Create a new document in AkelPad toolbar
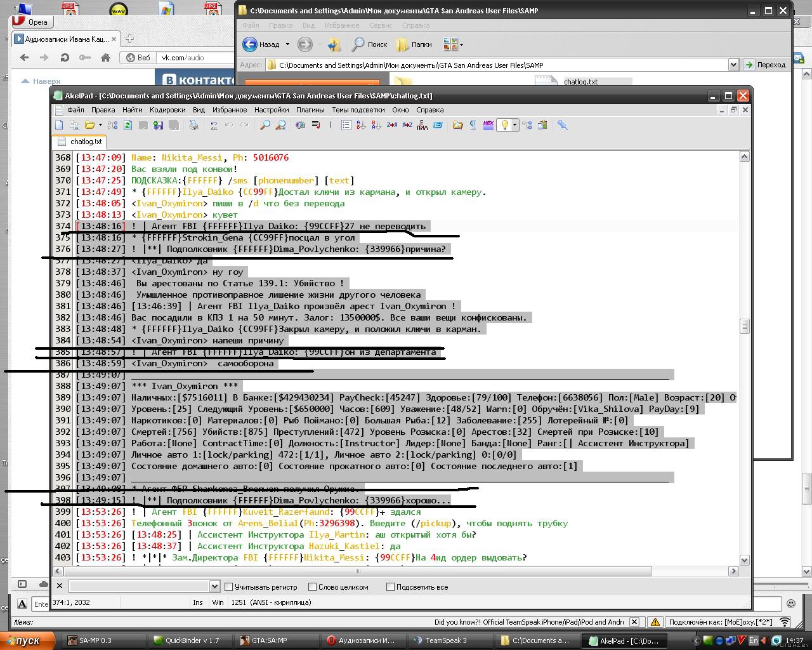This screenshot has height=650, width=812. point(59,125)
